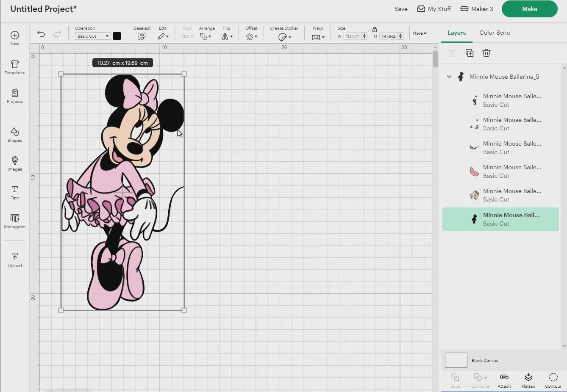Click the Untitled Project title
The image size is (567, 392).
click(x=43, y=9)
